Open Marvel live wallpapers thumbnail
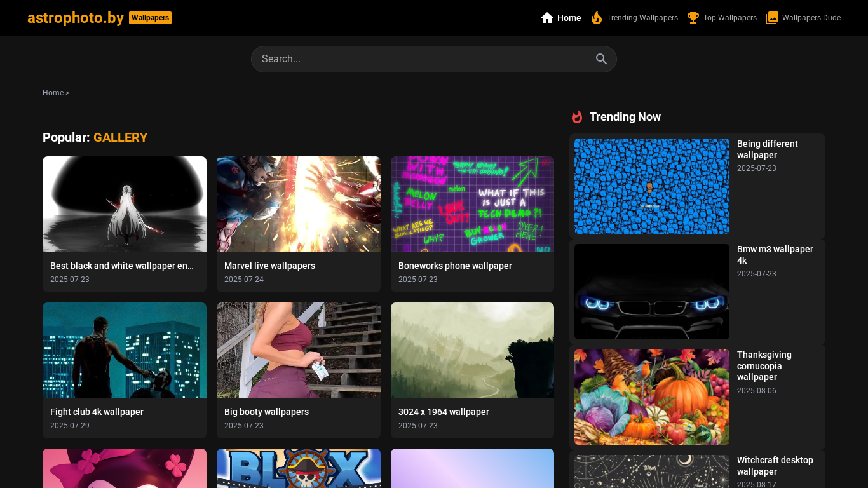This screenshot has height=488, width=868. 299,204
